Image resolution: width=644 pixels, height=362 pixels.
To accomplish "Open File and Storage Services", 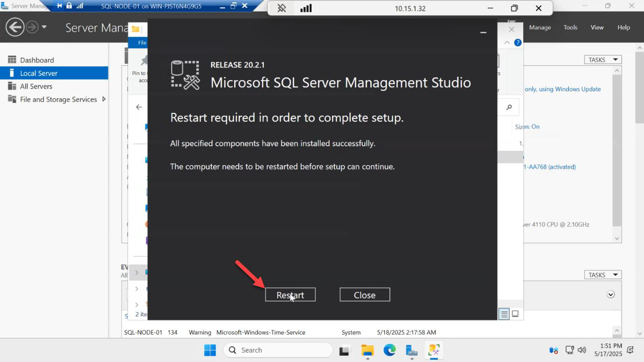I will (x=58, y=99).
